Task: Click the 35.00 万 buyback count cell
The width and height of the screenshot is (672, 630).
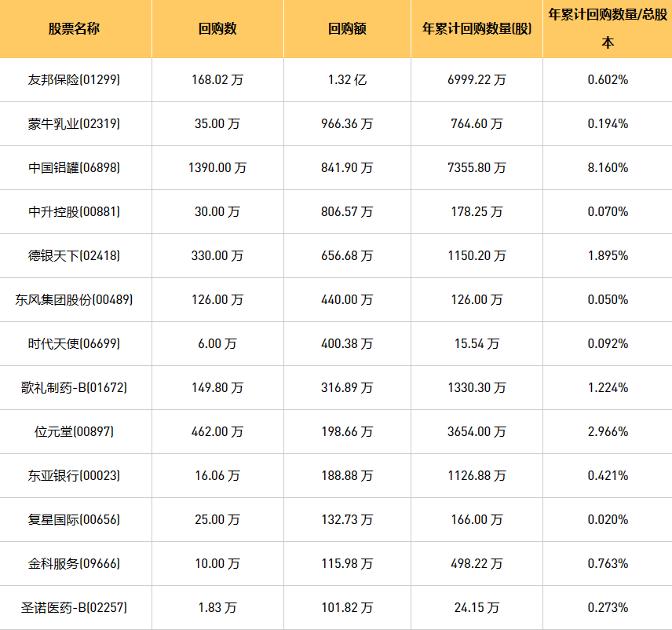Action: tap(217, 124)
